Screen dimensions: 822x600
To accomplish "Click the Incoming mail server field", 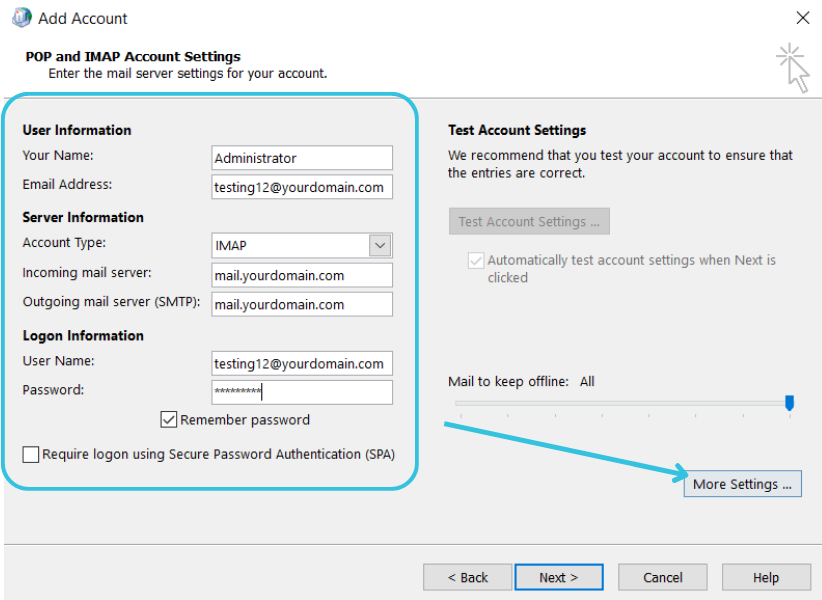I will 302,275.
